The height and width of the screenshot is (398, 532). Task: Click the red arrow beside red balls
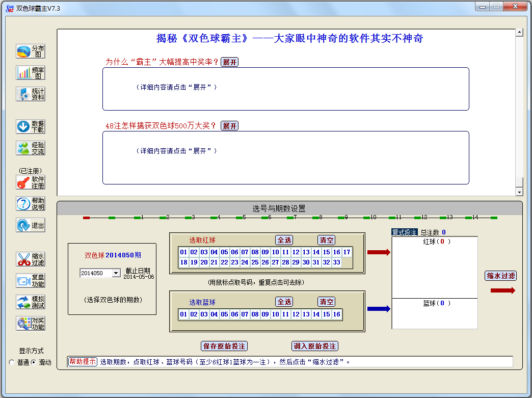[379, 252]
